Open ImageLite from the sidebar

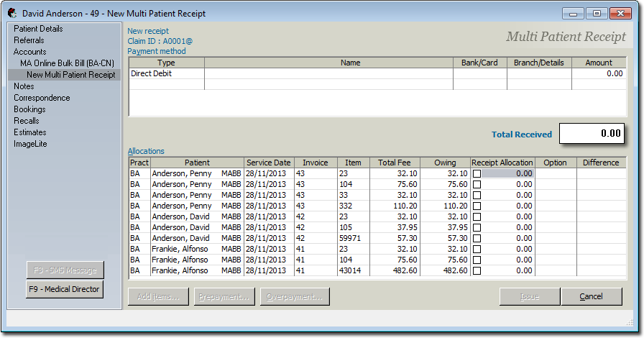(x=30, y=144)
